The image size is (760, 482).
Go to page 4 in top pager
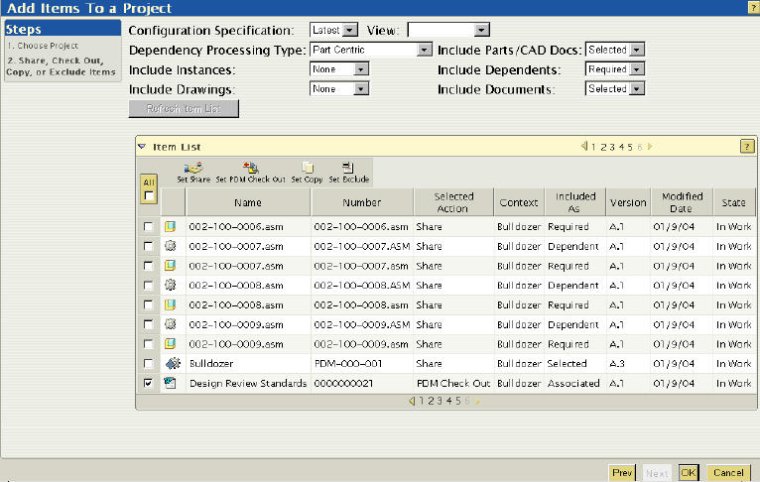(621, 147)
